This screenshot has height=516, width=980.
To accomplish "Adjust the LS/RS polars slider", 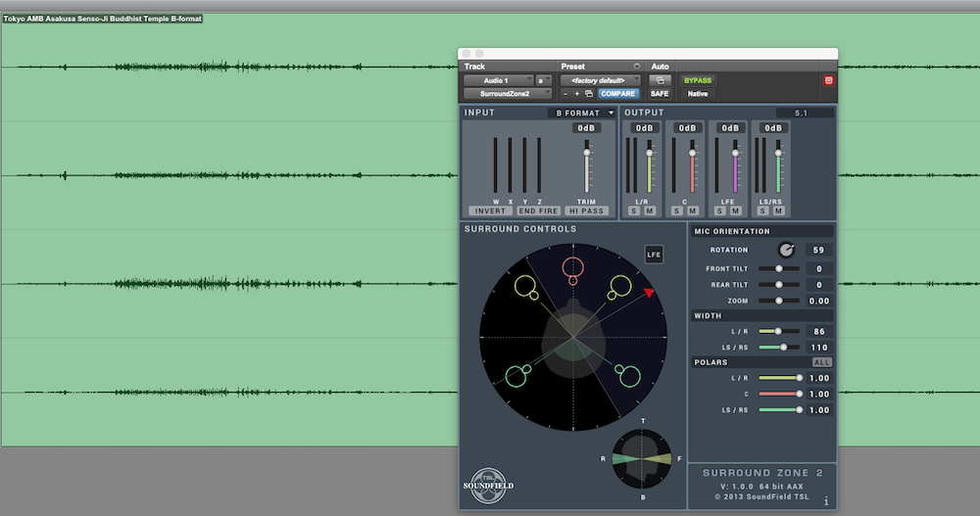I will pos(780,410).
